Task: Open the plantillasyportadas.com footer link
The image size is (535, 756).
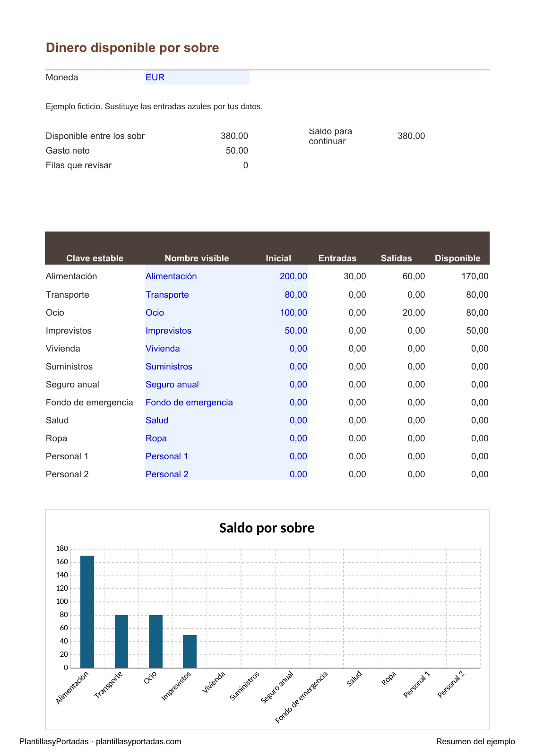Action: 138,742
